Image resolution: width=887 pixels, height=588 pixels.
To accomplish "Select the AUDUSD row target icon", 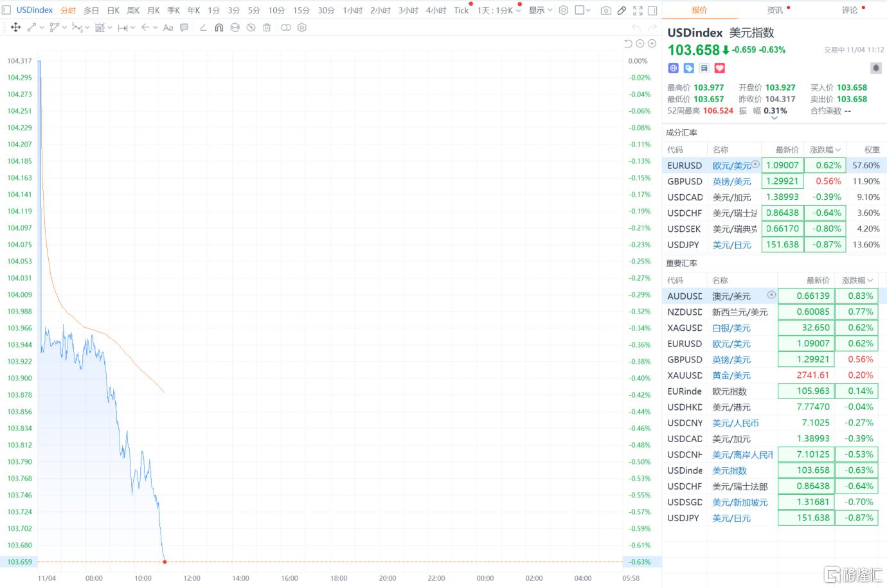I will [771, 295].
